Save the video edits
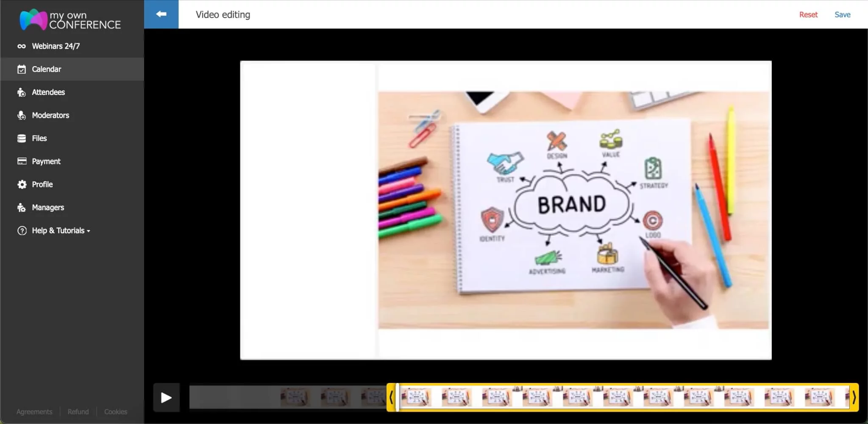 843,14
